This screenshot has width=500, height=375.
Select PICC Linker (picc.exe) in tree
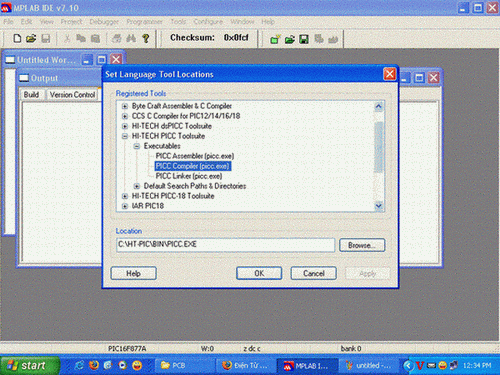pyautogui.click(x=189, y=176)
